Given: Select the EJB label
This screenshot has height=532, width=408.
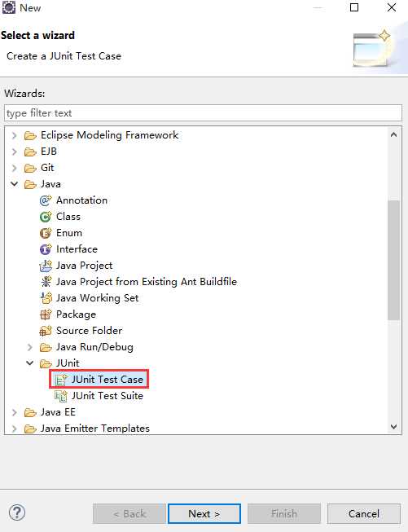Looking at the screenshot, I should tap(49, 152).
